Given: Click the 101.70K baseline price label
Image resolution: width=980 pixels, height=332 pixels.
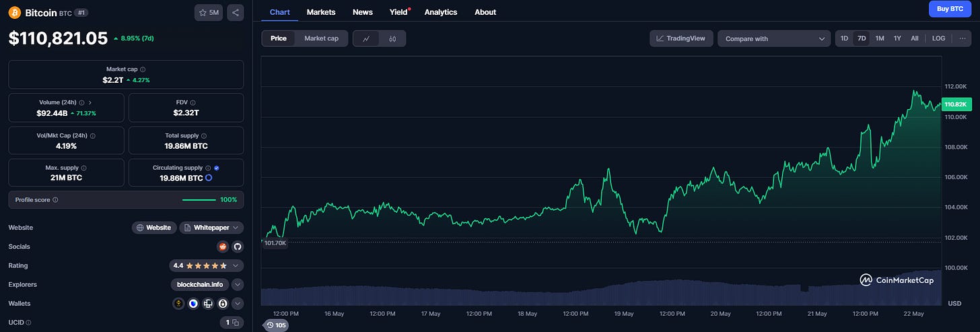Looking at the screenshot, I should point(275,242).
